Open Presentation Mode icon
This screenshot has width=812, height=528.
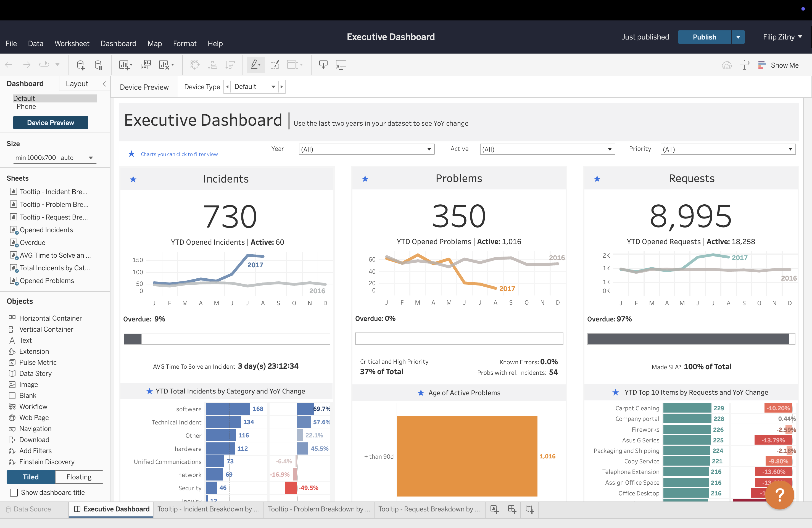point(341,65)
